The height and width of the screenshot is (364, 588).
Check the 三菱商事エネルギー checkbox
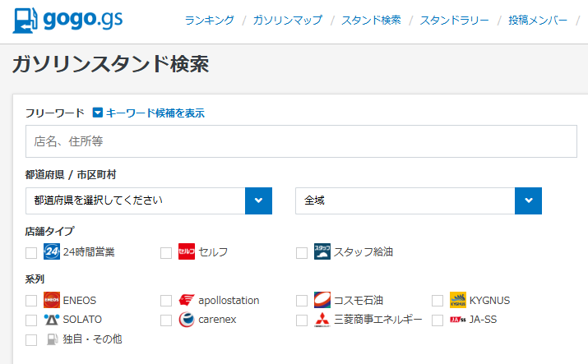302,320
